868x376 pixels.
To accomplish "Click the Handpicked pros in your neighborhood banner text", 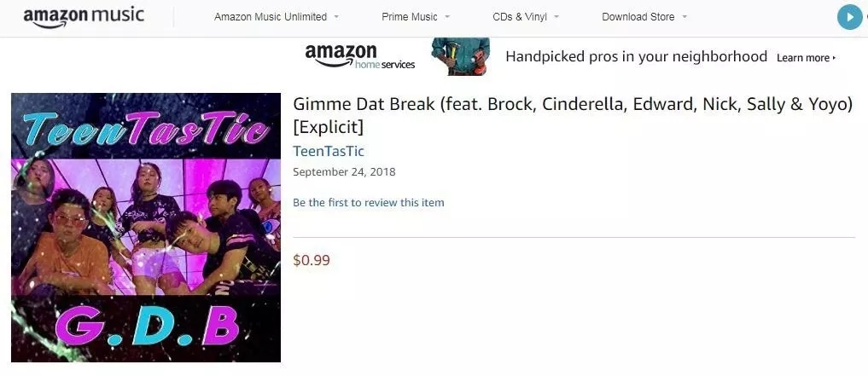I will [636, 56].
